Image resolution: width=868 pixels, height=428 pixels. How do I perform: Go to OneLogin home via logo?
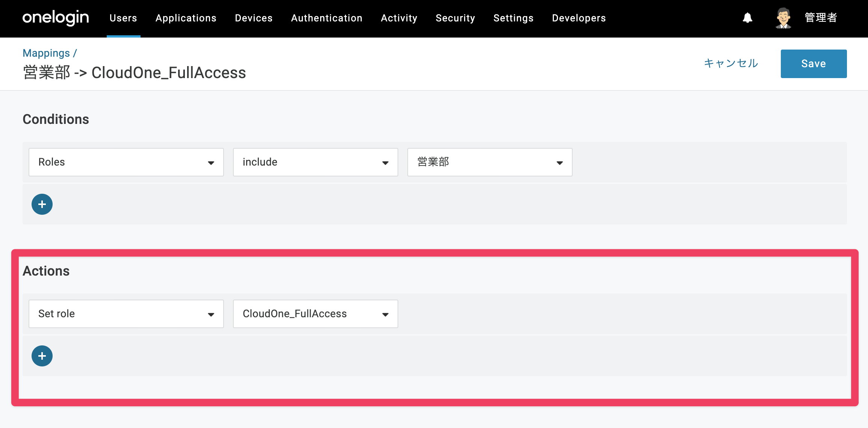56,18
